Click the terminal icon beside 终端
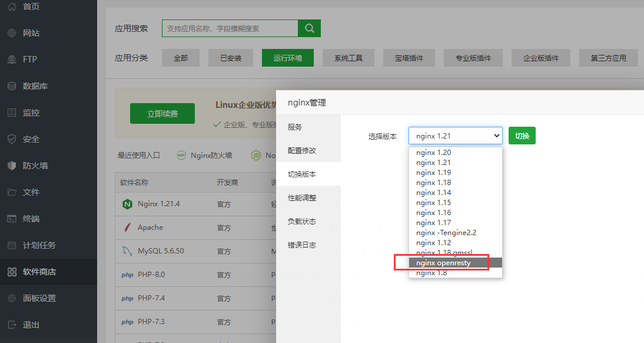 click(x=12, y=219)
